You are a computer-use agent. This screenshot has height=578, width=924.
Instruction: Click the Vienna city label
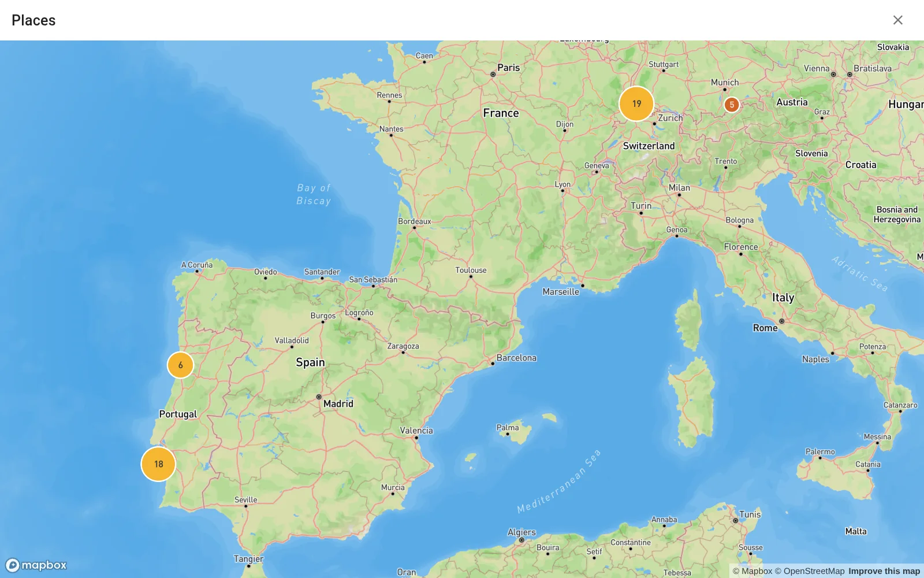click(817, 68)
